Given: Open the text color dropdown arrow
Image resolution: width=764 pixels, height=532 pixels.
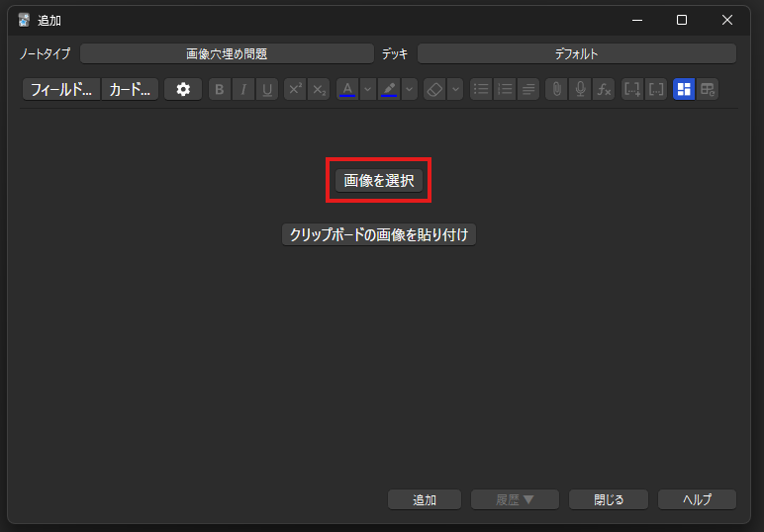Looking at the screenshot, I should [368, 90].
